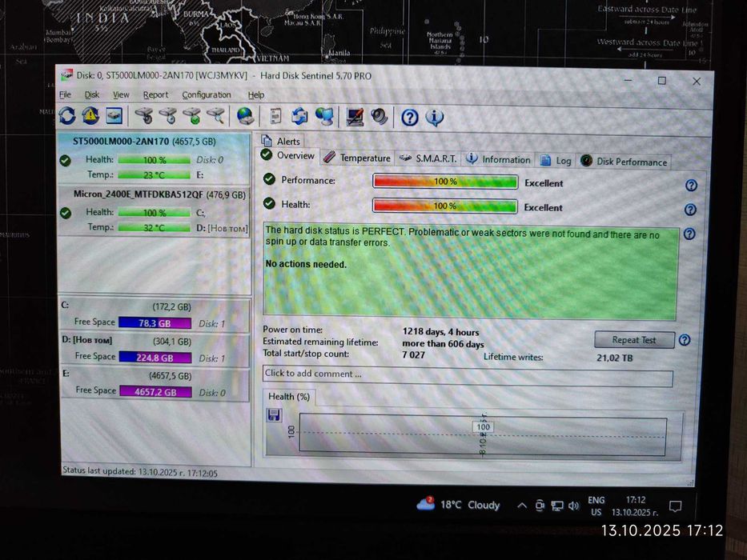This screenshot has height=560, width=747.
Task: Click the disk with stethoscope test icon
Action: (144, 116)
